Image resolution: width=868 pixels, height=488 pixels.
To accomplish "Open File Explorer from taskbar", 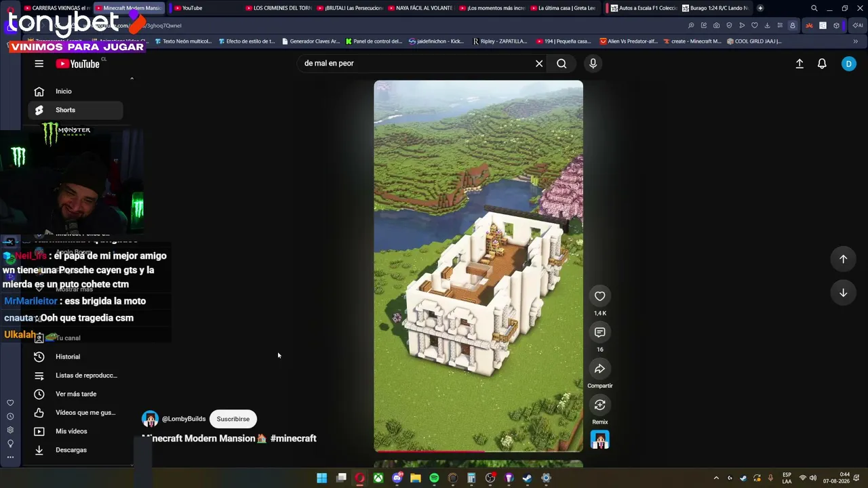I will [416, 479].
